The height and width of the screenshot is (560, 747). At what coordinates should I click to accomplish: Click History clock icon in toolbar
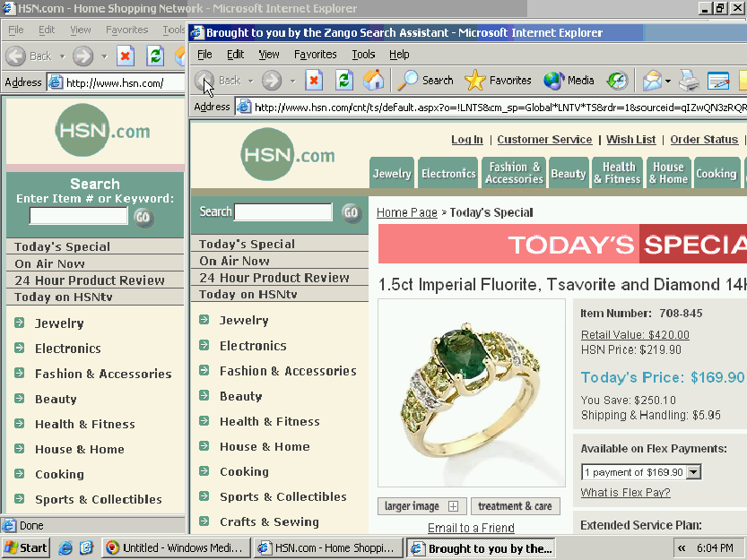coord(617,80)
